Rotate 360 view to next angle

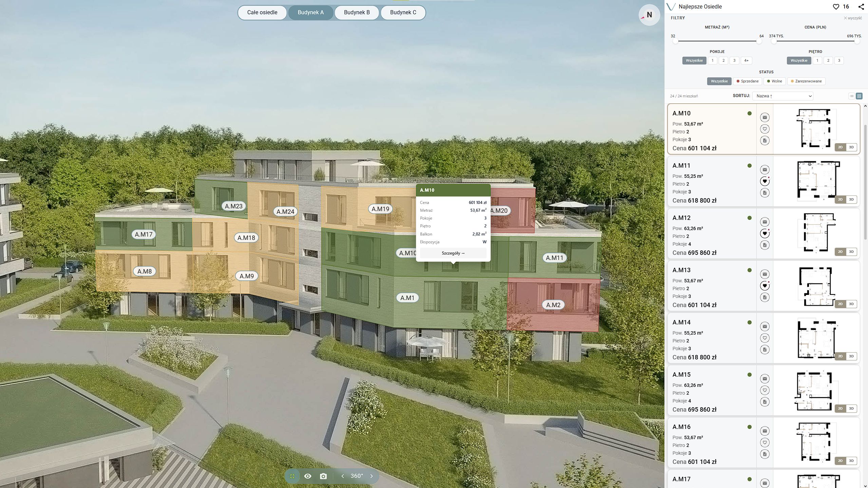point(372,476)
